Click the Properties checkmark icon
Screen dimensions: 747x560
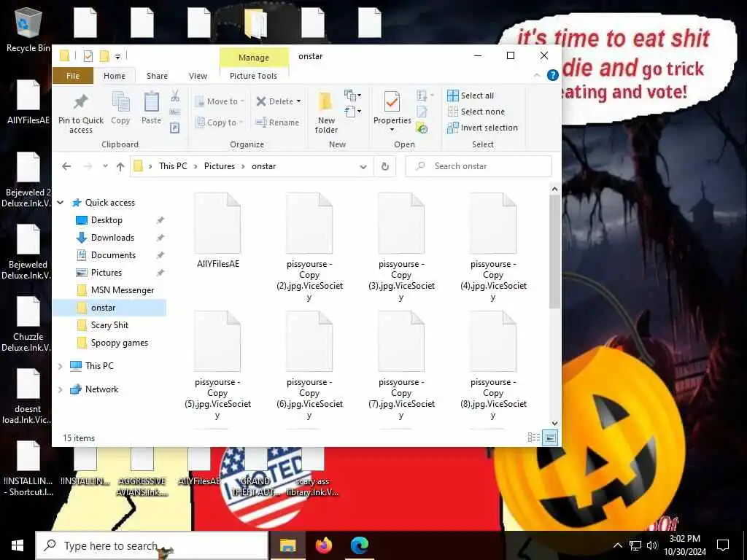[392, 101]
